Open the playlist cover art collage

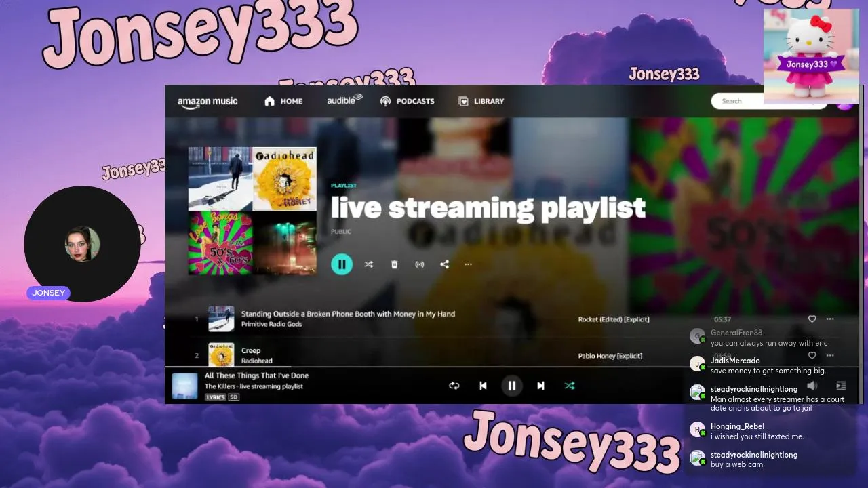coord(252,211)
